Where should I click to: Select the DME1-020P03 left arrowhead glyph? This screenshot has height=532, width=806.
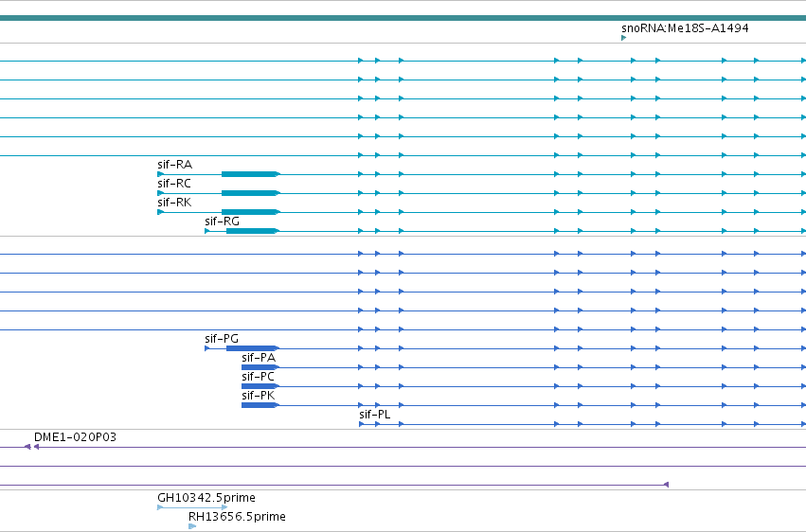click(36, 447)
